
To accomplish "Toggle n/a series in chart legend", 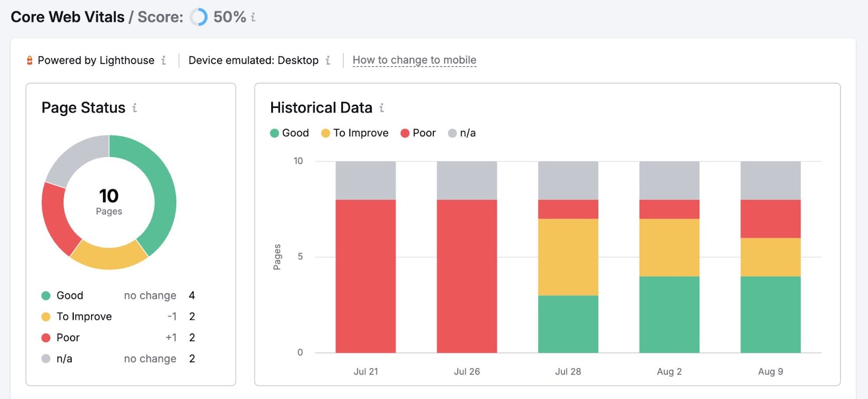I will point(462,133).
